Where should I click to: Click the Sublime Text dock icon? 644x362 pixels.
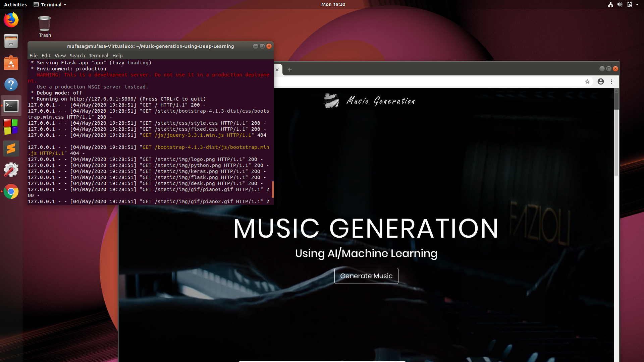click(x=11, y=148)
